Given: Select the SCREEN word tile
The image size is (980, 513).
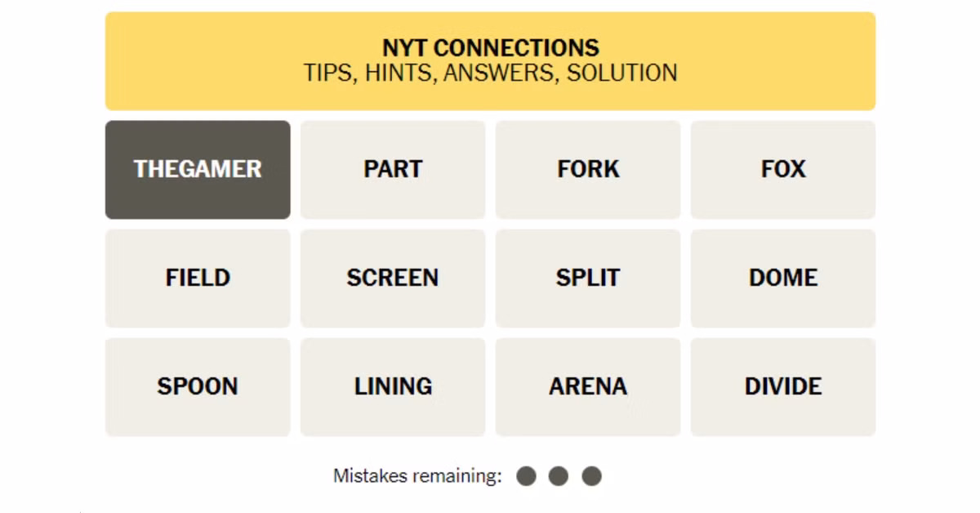Looking at the screenshot, I should pyautogui.click(x=393, y=278).
